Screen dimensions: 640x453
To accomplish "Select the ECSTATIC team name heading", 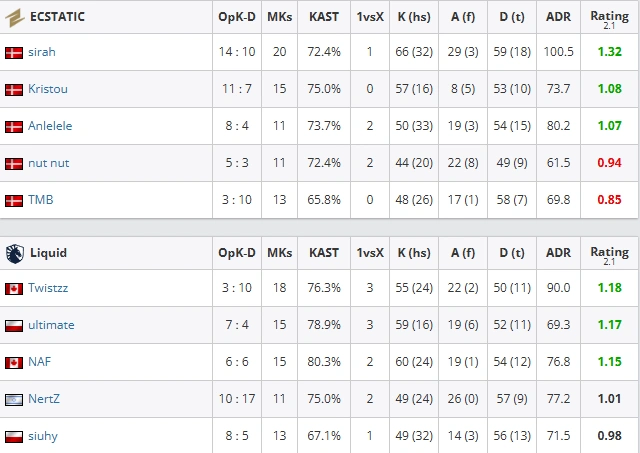I will [x=58, y=17].
